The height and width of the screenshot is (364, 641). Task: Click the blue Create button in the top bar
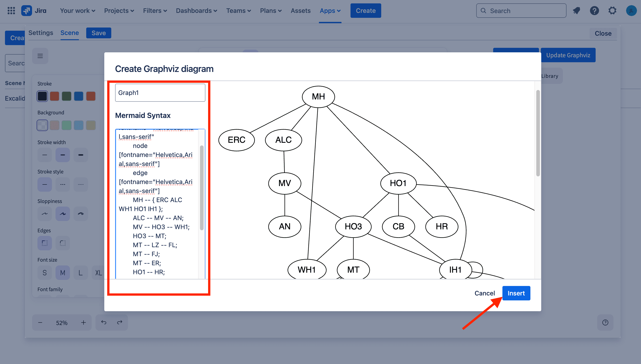[366, 11]
